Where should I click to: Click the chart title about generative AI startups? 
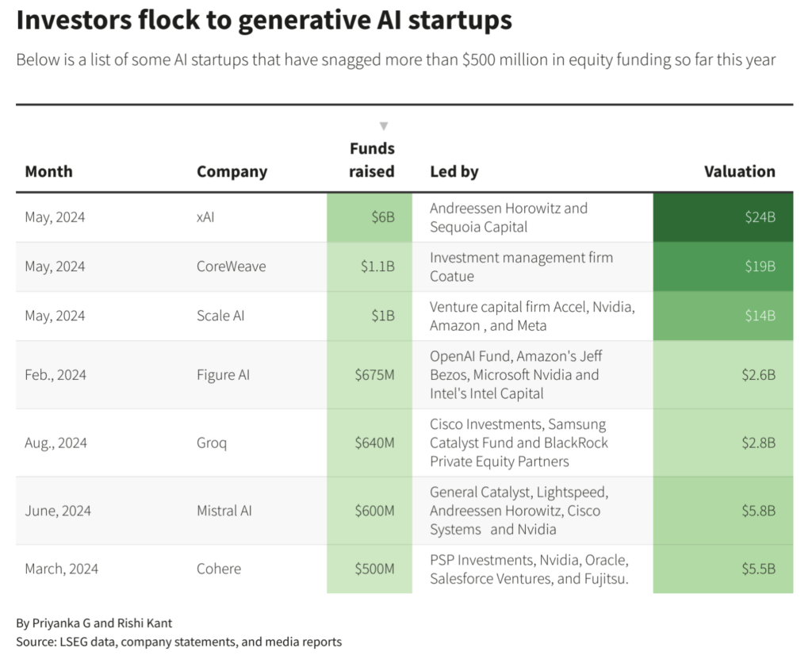[x=264, y=21]
